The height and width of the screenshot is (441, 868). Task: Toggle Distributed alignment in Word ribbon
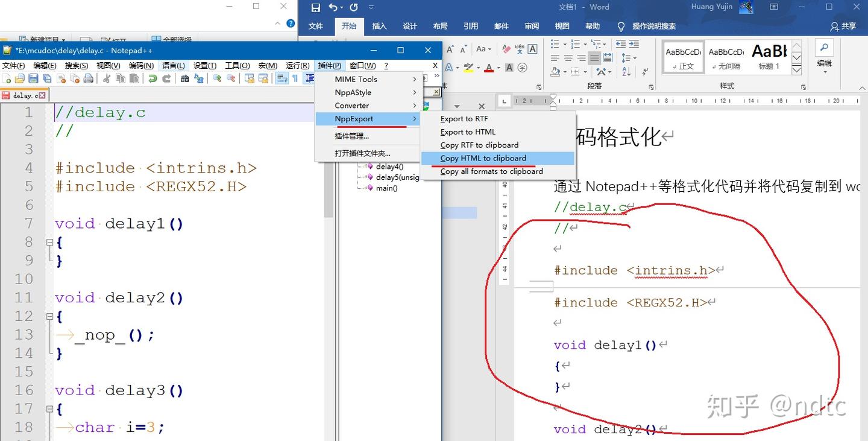click(608, 58)
